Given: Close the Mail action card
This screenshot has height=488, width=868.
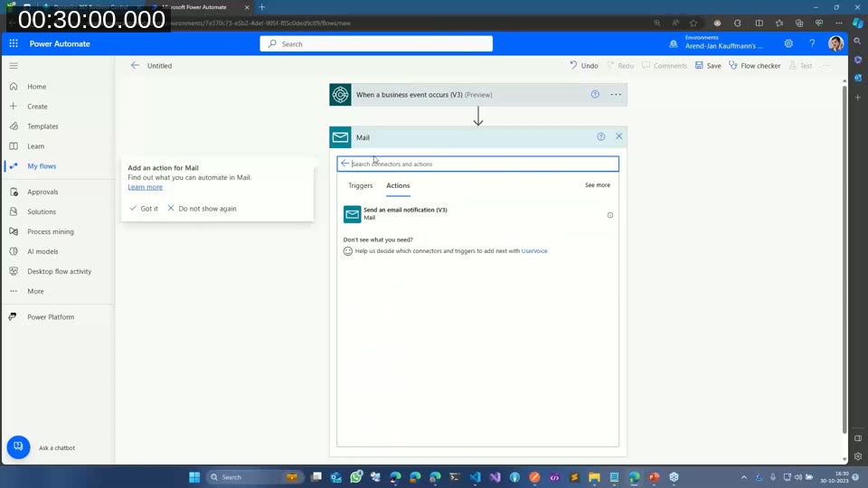Looking at the screenshot, I should 618,136.
